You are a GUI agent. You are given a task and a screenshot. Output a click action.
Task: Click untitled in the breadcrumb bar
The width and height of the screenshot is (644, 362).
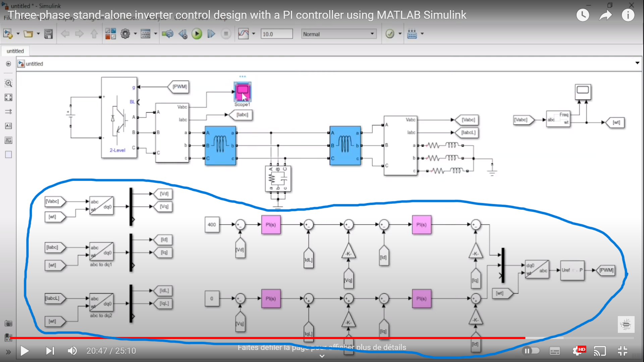click(x=34, y=64)
